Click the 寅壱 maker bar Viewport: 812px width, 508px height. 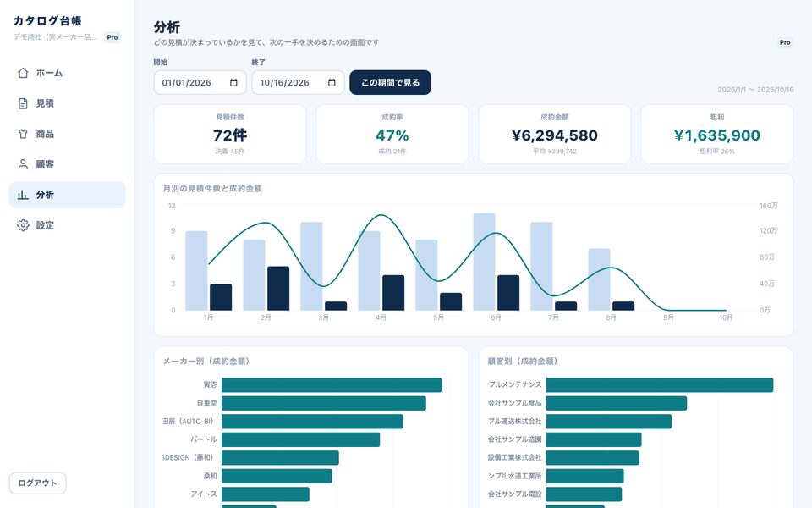coord(332,384)
